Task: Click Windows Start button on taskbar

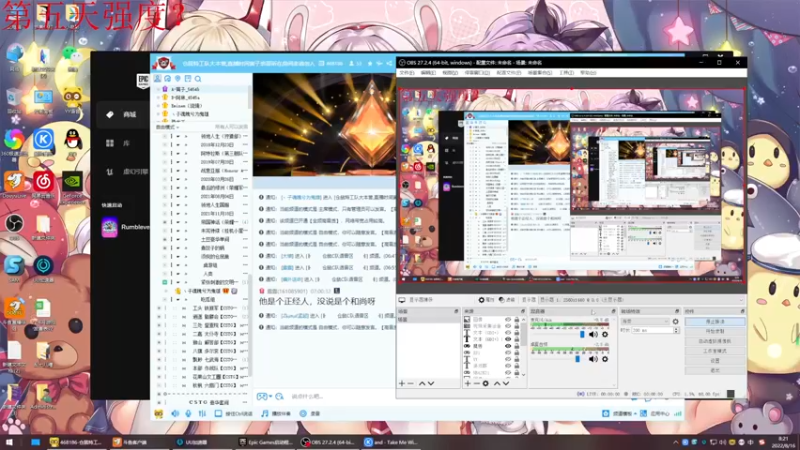Action: coord(9,442)
